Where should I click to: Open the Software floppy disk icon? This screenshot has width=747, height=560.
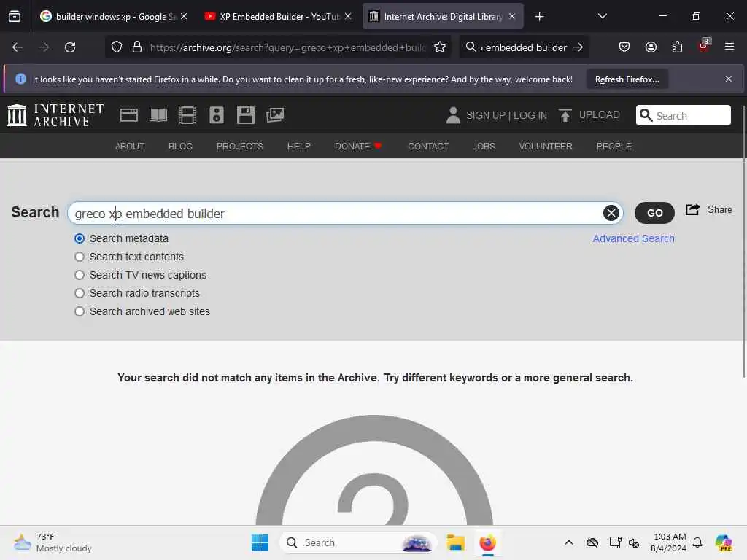click(x=246, y=115)
